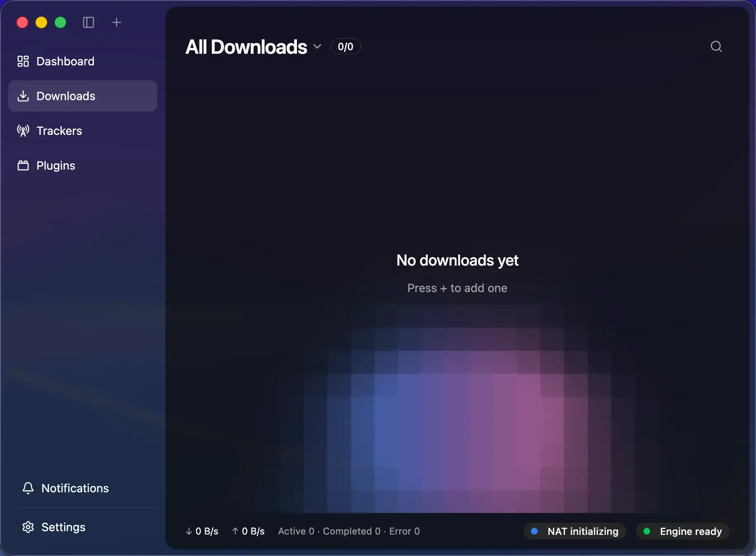Open the Plugins section
Screen dimensions: 756x556
tap(83, 165)
